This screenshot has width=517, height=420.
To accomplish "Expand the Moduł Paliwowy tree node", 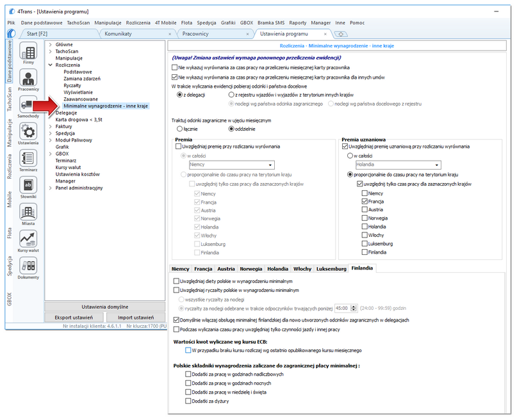I will click(50, 140).
